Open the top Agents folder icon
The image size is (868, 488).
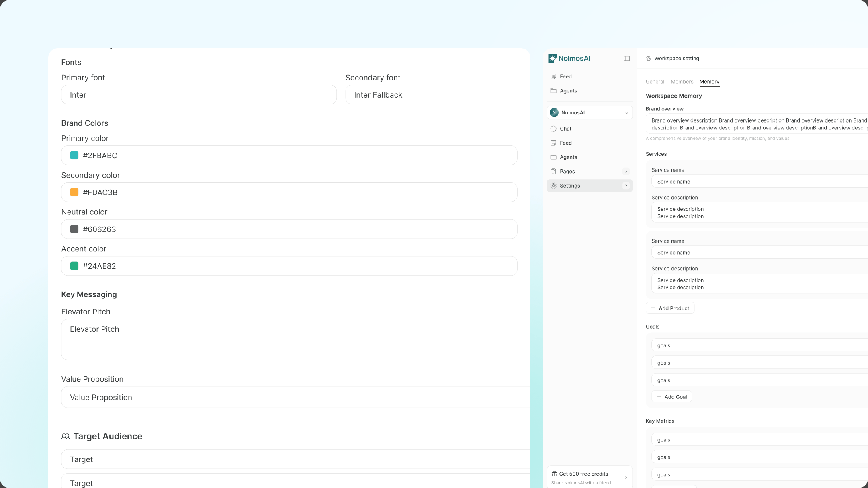[x=553, y=91]
